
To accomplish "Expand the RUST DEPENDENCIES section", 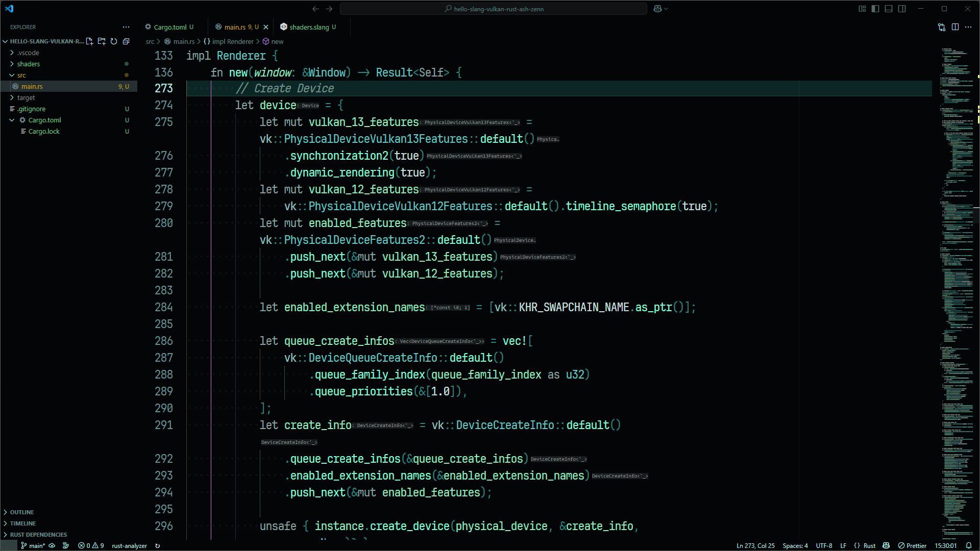I will pyautogui.click(x=38, y=535).
